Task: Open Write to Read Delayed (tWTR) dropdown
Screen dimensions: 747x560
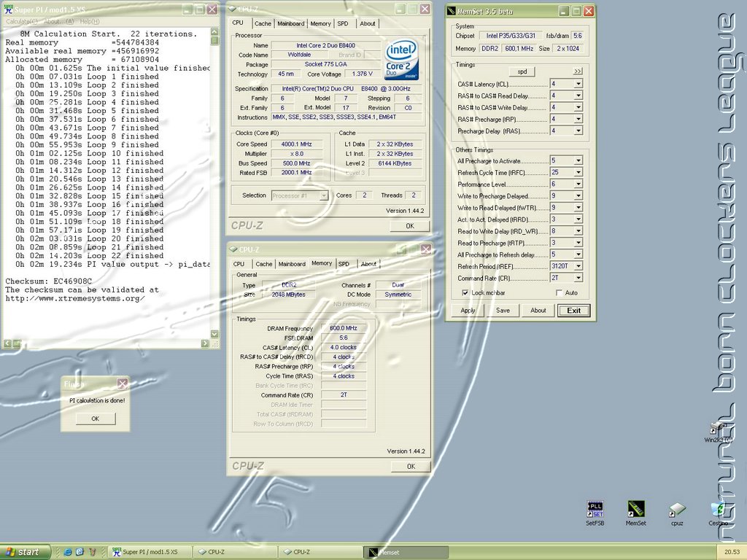Action: [578, 208]
